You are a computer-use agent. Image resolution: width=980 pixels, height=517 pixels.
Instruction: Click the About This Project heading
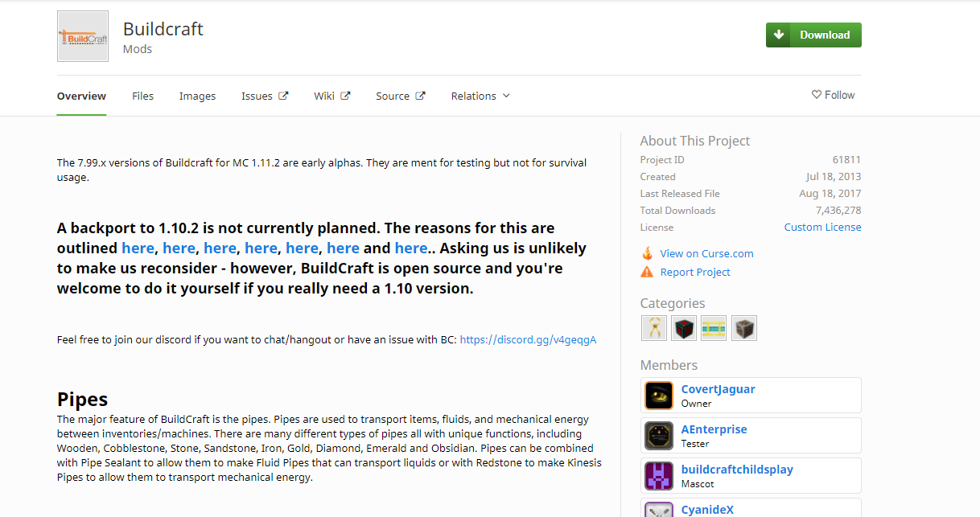(x=695, y=141)
